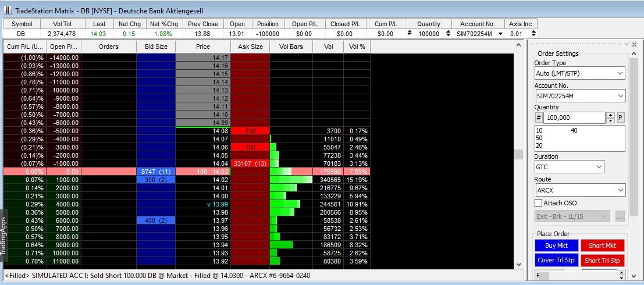Click the Cum P/L value 0.78%

click(x=34, y=261)
